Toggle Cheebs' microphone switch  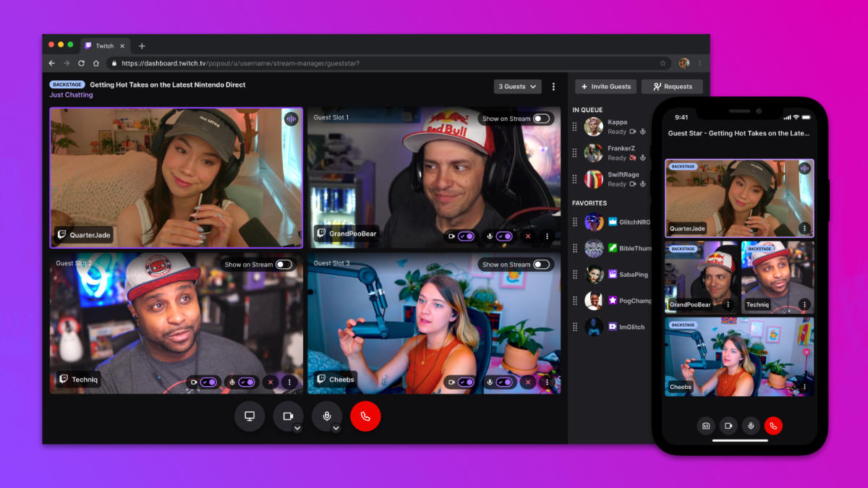505,382
